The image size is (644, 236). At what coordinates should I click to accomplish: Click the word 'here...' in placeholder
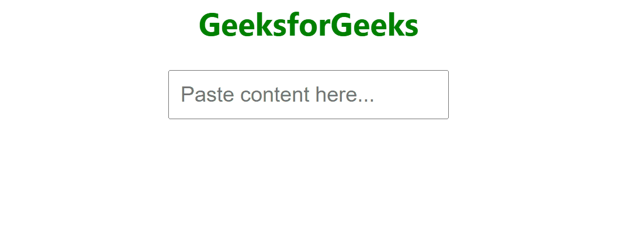[x=345, y=95]
